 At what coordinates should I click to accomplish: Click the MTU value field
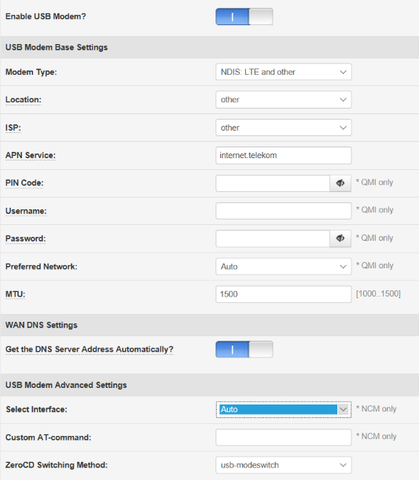(283, 294)
